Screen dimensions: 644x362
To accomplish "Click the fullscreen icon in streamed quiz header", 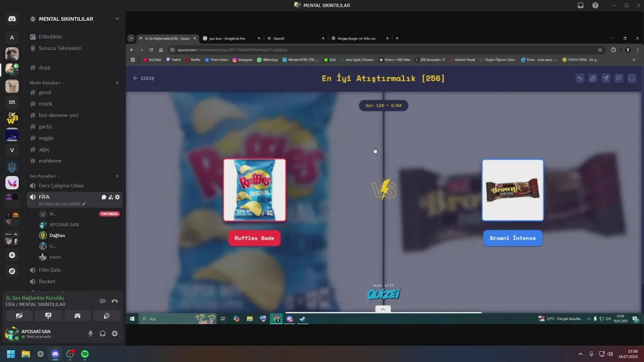I will coord(632,78).
